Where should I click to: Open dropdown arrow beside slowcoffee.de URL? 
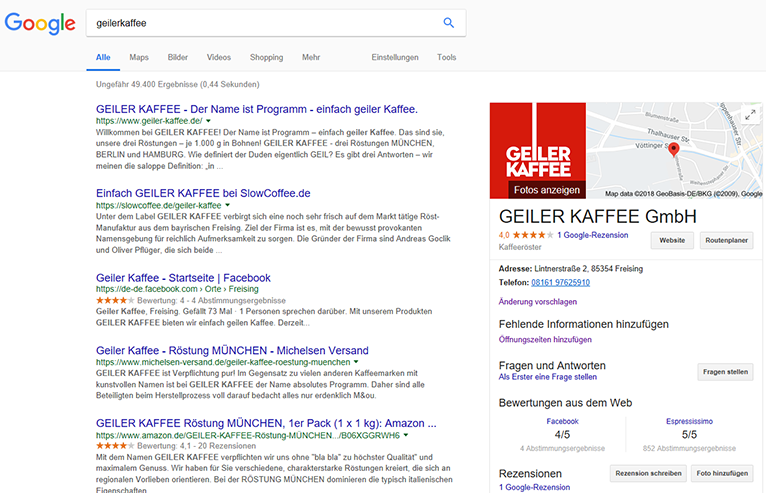[229, 205]
